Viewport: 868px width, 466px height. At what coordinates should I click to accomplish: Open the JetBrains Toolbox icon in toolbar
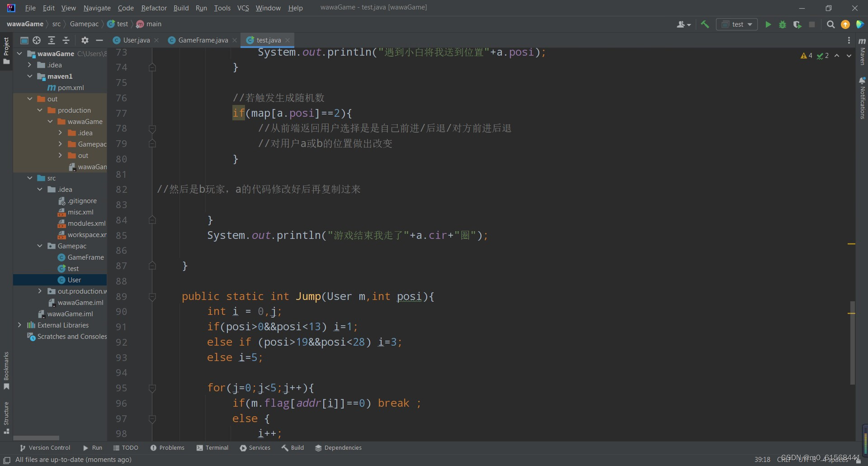pos(860,24)
